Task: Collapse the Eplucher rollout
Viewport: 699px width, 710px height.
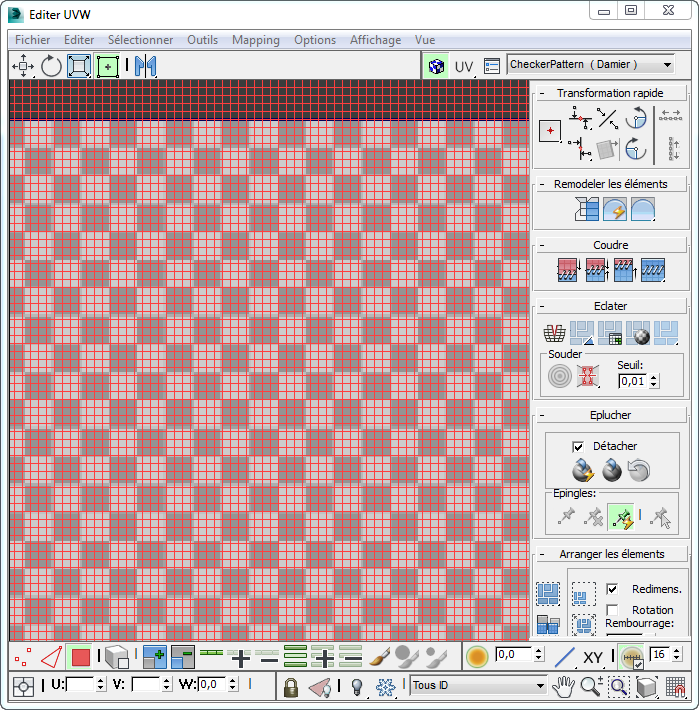Action: pos(612,415)
